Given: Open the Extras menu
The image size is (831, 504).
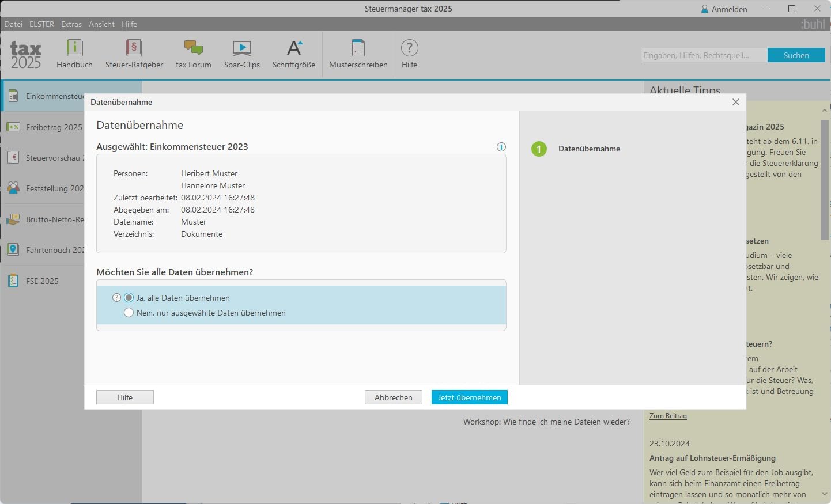Looking at the screenshot, I should click(71, 24).
